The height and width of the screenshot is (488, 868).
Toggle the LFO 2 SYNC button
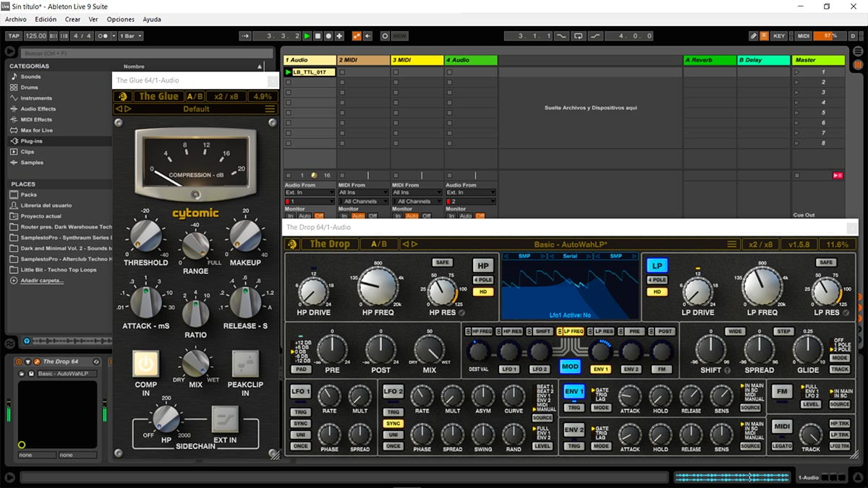393,424
